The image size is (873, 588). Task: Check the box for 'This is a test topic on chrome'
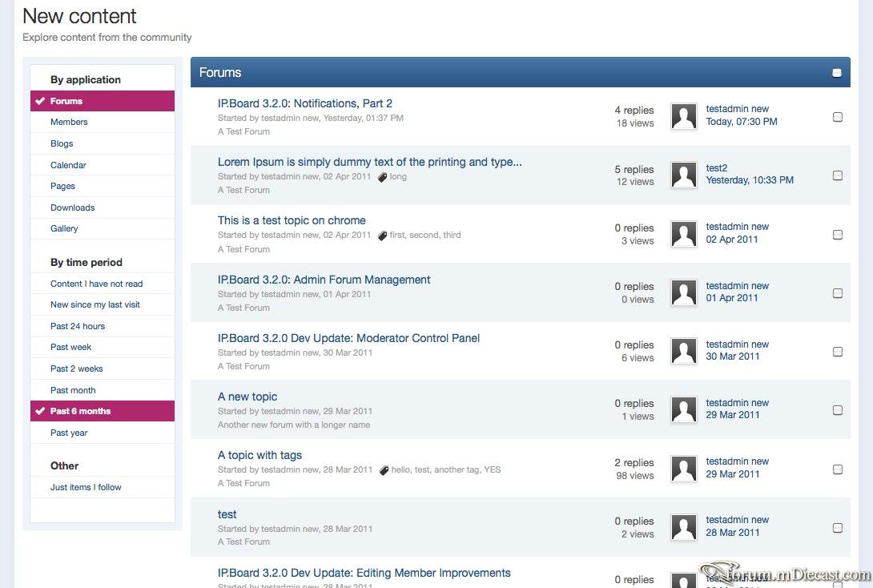point(838,235)
